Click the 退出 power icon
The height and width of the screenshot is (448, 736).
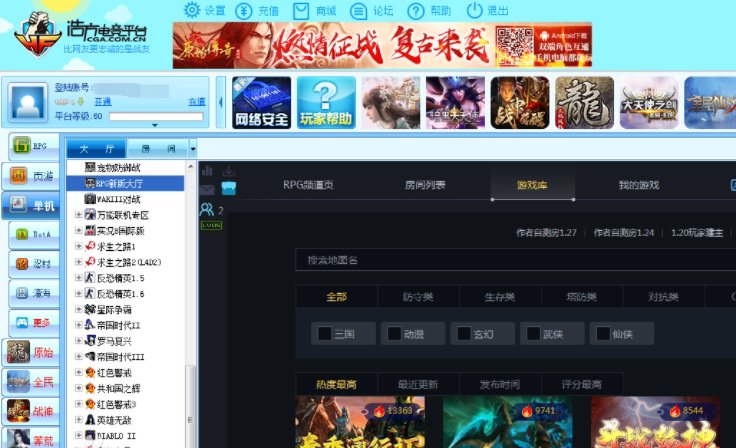475,10
